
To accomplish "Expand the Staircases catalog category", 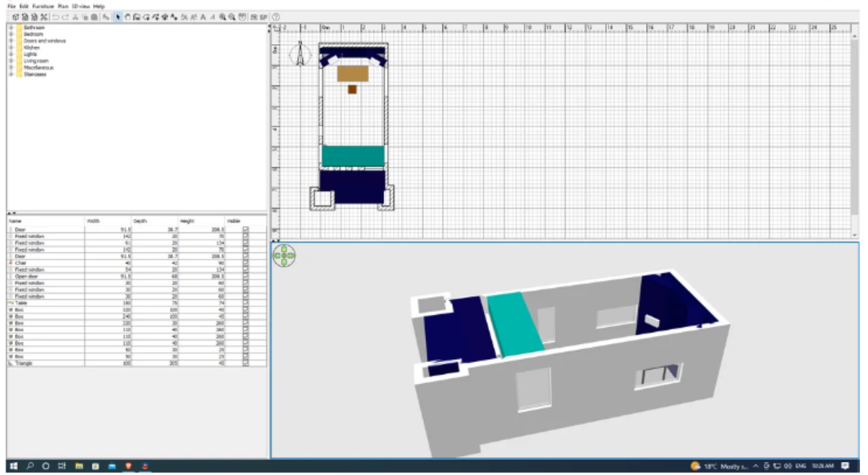I will 11,74.
